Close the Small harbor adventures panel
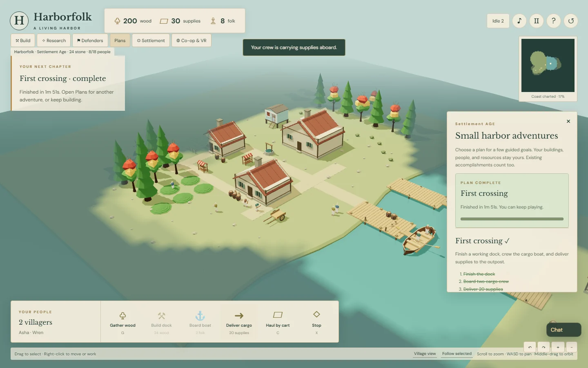This screenshot has width=588, height=368. point(568,121)
